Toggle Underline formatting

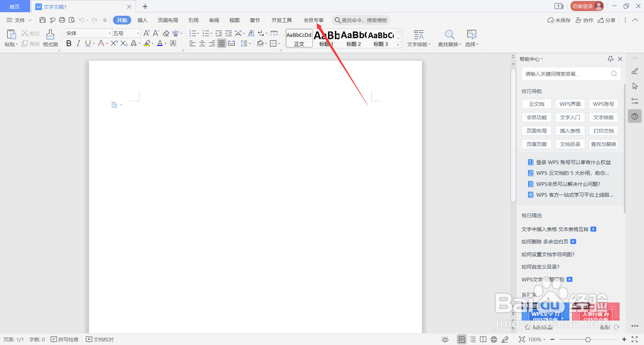pyautogui.click(x=88, y=43)
